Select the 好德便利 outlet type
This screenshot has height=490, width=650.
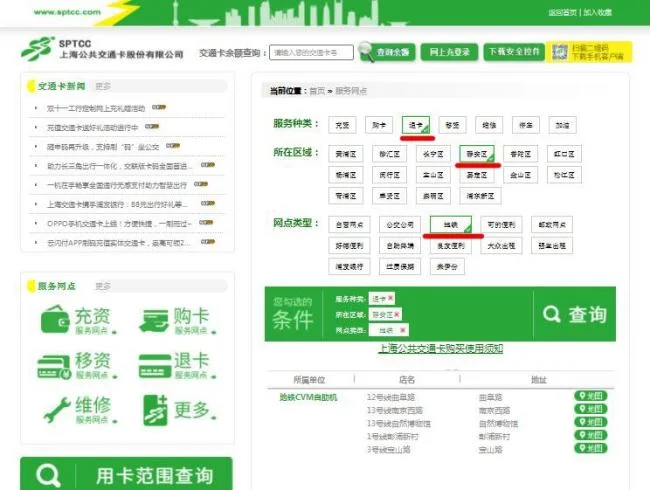click(x=349, y=245)
